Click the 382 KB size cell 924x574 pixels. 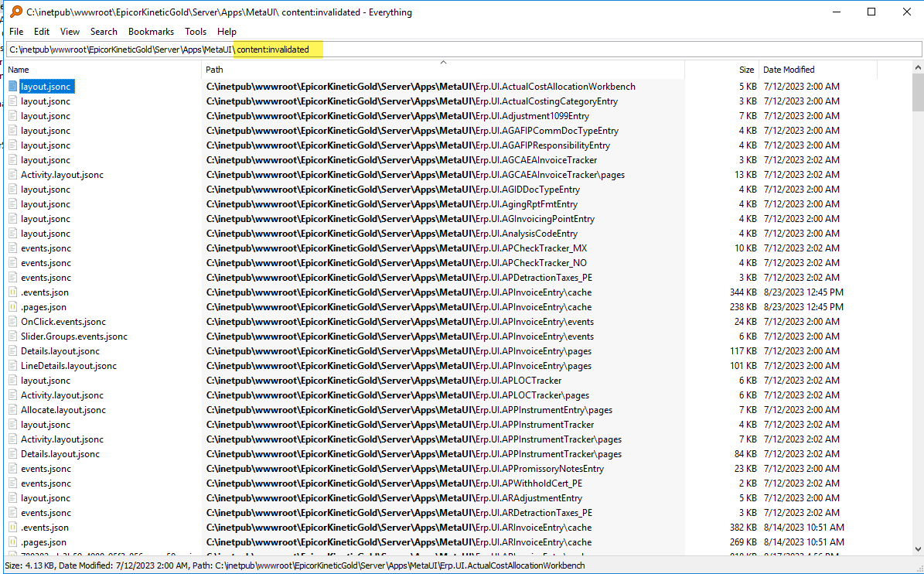[x=742, y=528]
